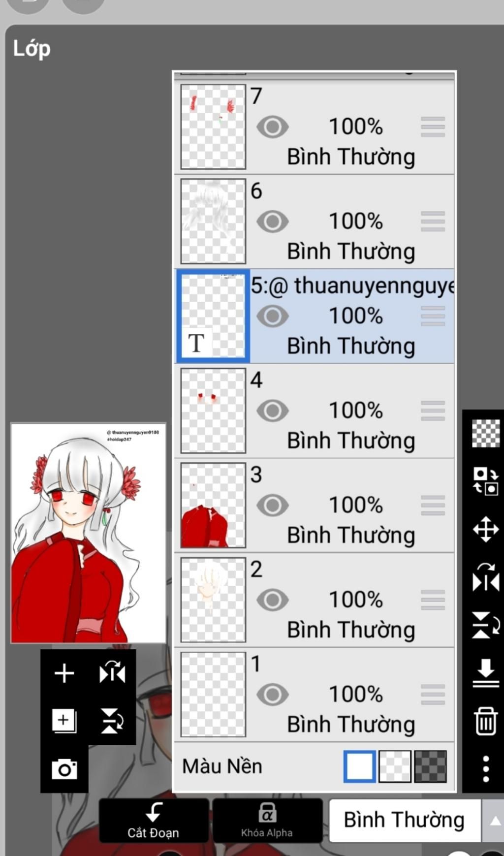Tap the Khóa Alpha lock button
This screenshot has height=856, width=504.
267,821
